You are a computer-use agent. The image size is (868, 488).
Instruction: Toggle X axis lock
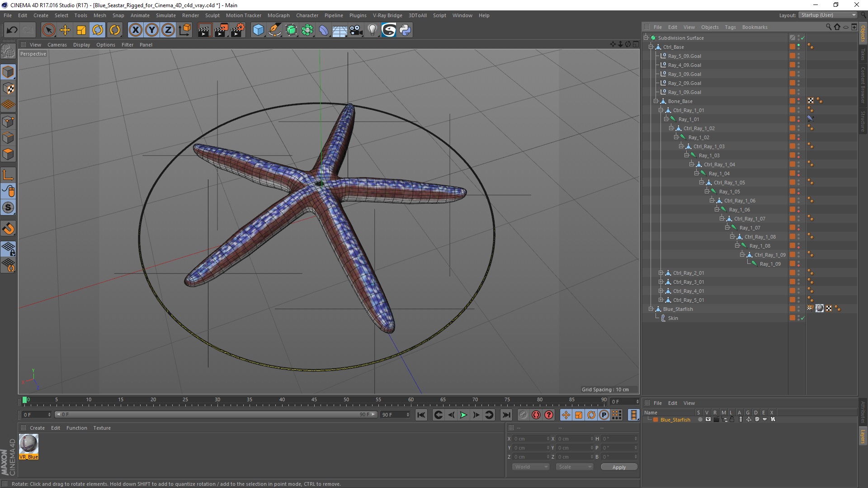pos(135,30)
